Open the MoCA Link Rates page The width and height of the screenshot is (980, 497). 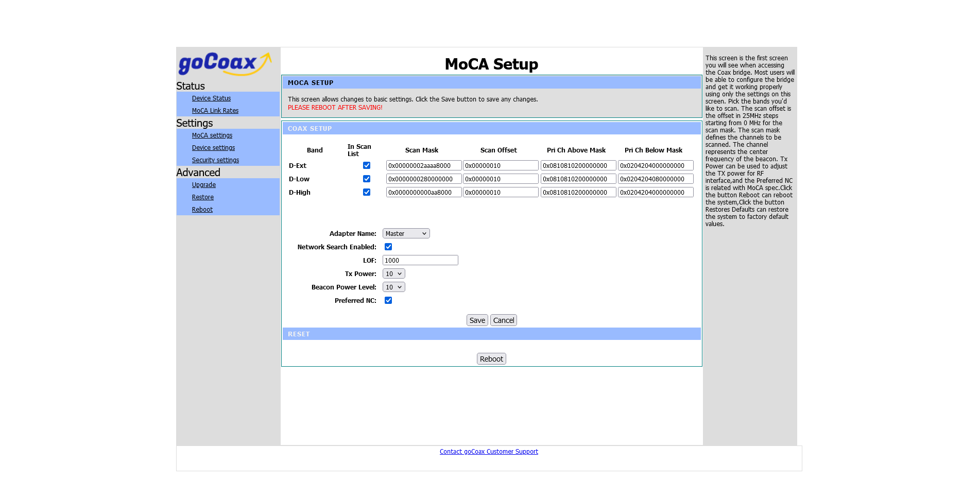point(215,111)
